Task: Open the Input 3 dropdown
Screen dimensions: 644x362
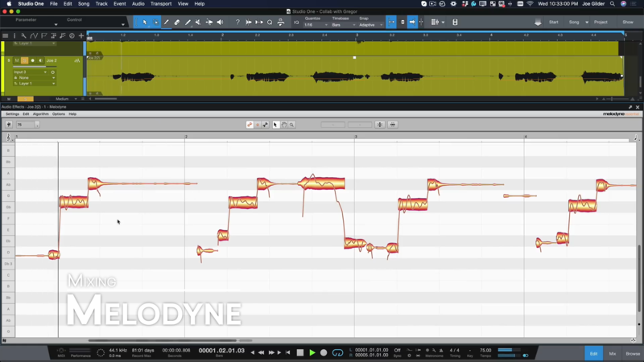Action: pyautogui.click(x=30, y=72)
